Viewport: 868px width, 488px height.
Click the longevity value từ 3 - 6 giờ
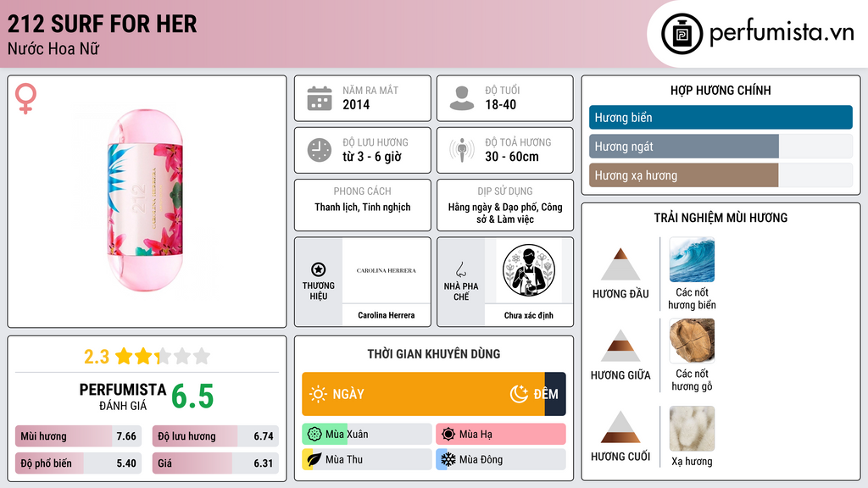(372, 157)
